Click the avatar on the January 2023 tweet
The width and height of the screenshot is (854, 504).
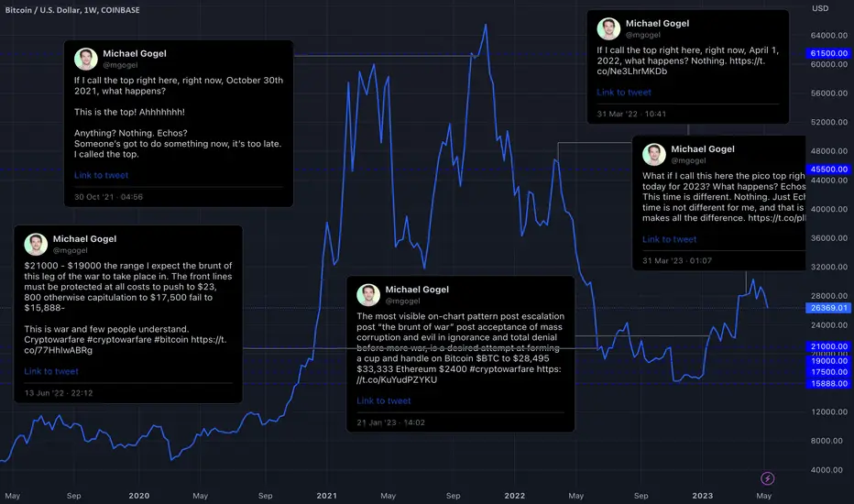(x=368, y=295)
